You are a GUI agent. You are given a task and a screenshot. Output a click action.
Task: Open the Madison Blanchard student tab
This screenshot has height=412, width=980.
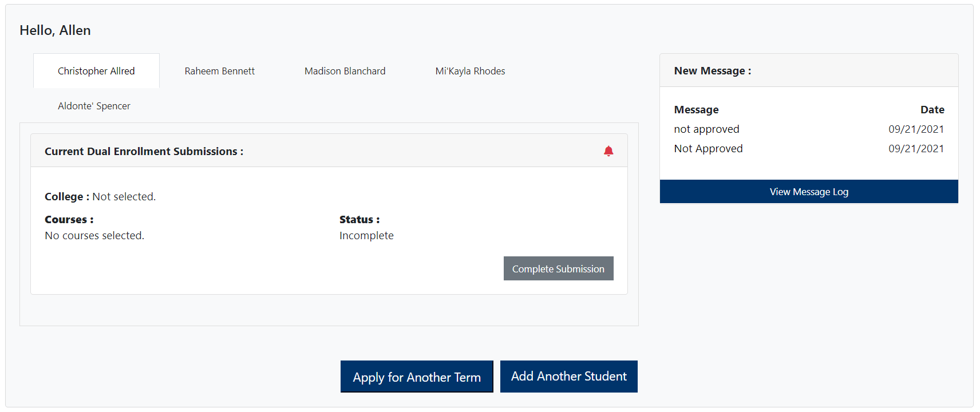[x=345, y=71]
